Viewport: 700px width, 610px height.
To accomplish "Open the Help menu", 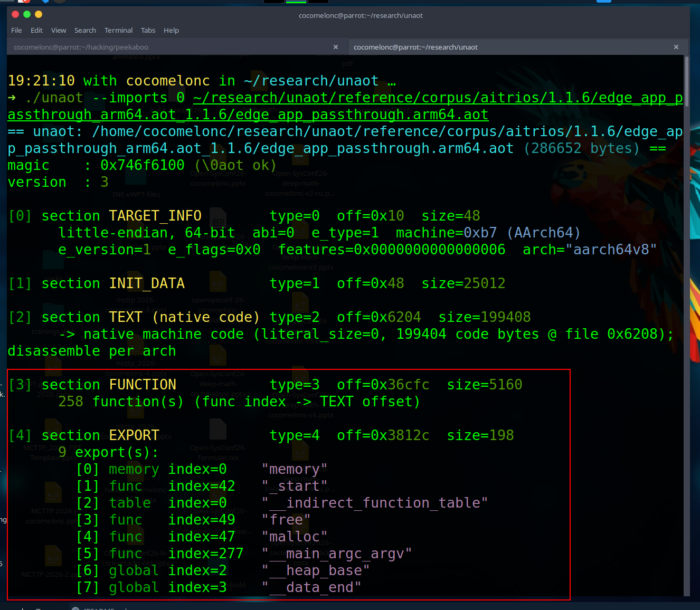I will pyautogui.click(x=171, y=30).
